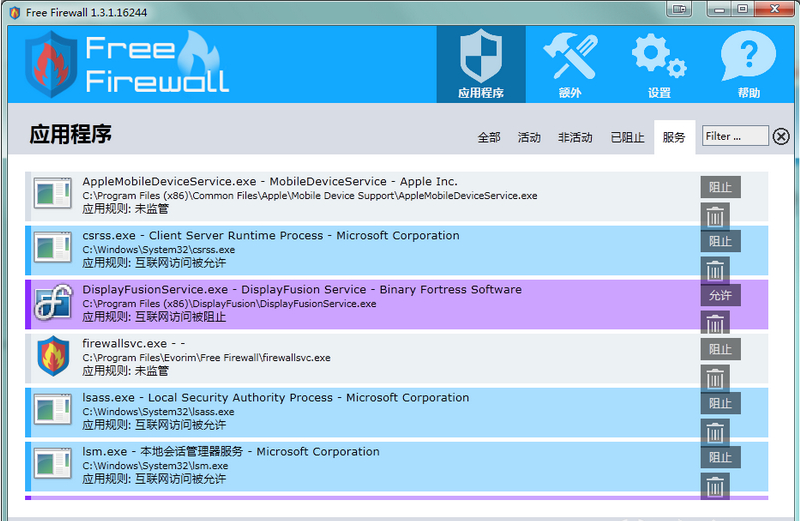Open the 应用程序 shield section
Viewport: 800px width, 521px height.
pyautogui.click(x=480, y=64)
